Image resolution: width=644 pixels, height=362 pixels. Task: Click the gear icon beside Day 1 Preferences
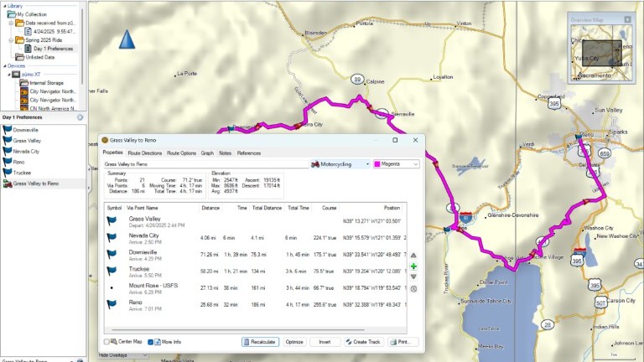point(80,117)
